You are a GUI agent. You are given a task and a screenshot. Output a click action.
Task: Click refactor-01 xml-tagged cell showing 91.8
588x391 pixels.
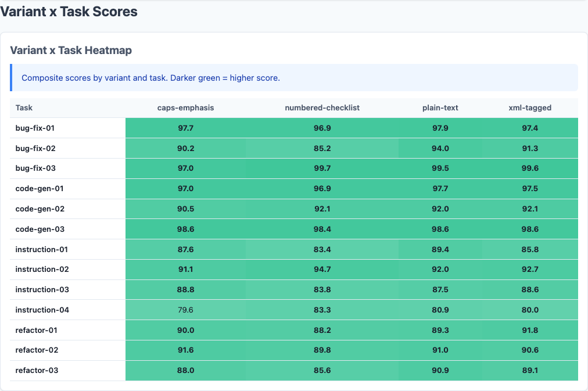[529, 330]
